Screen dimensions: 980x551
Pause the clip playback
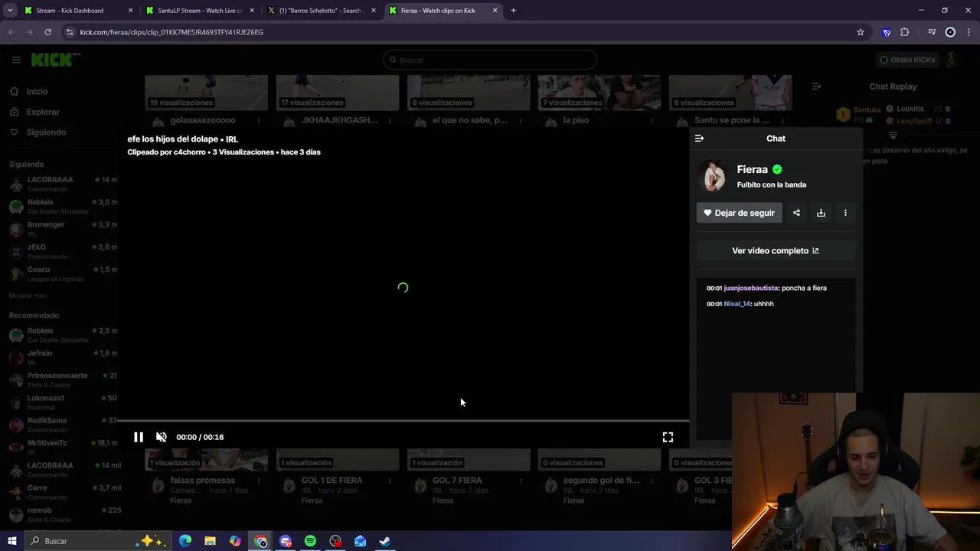tap(139, 437)
